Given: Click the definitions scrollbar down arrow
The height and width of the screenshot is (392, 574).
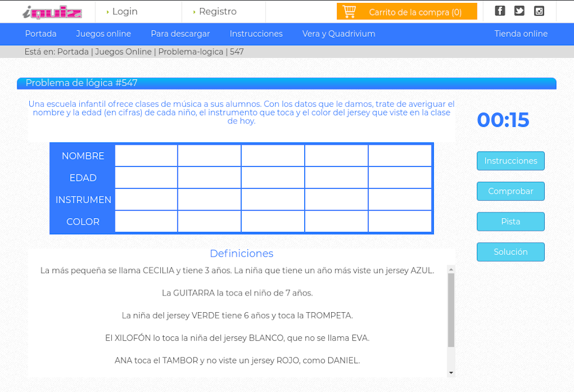Looking at the screenshot, I should coord(451,372).
